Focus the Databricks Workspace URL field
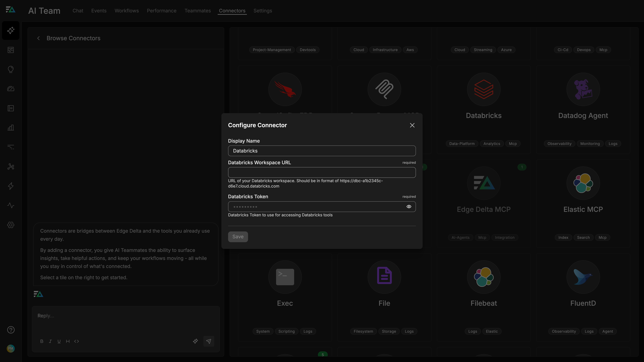This screenshot has height=362, width=644. click(x=322, y=172)
